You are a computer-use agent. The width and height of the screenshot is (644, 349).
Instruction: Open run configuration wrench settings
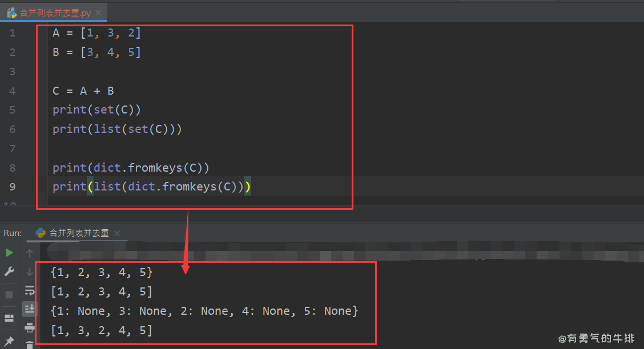9,272
